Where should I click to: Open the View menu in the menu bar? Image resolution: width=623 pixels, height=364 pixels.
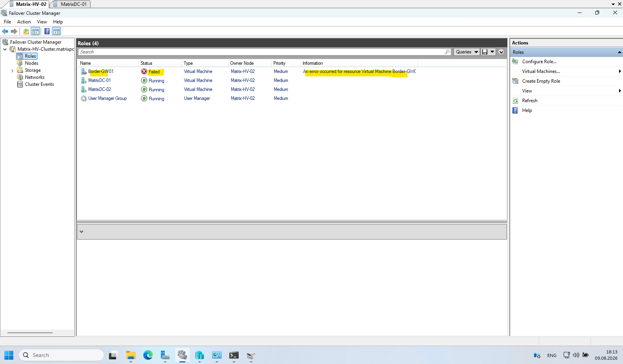pos(42,22)
